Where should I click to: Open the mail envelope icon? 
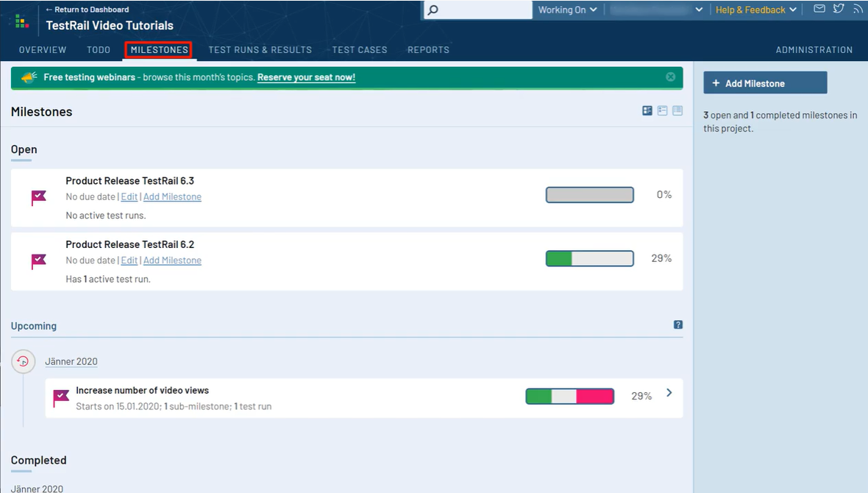(819, 8)
